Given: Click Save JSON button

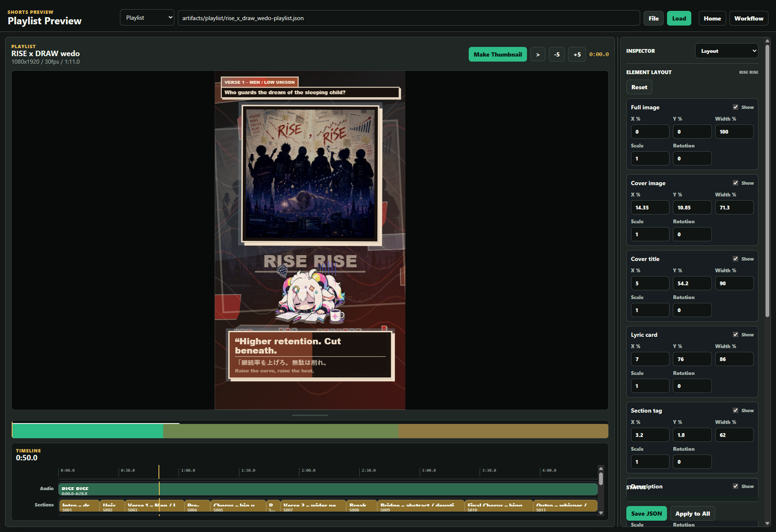Looking at the screenshot, I should [x=646, y=514].
